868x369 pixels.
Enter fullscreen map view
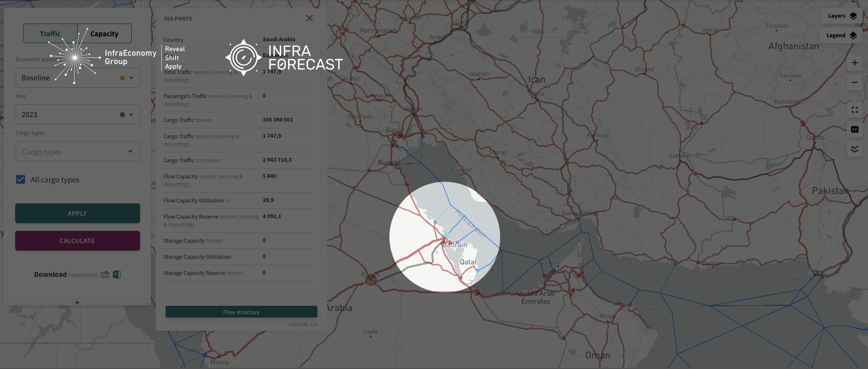854,110
